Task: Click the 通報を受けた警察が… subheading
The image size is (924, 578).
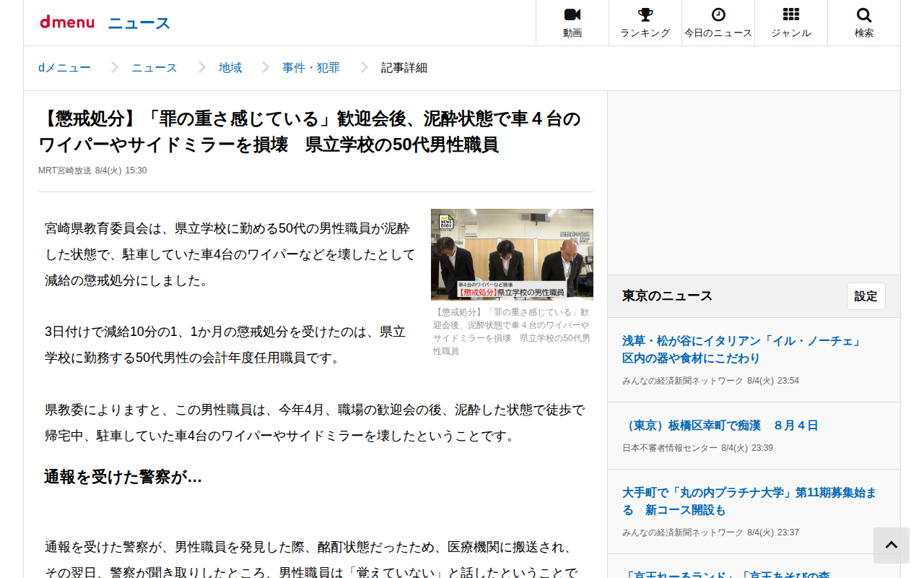Action: pos(123,477)
